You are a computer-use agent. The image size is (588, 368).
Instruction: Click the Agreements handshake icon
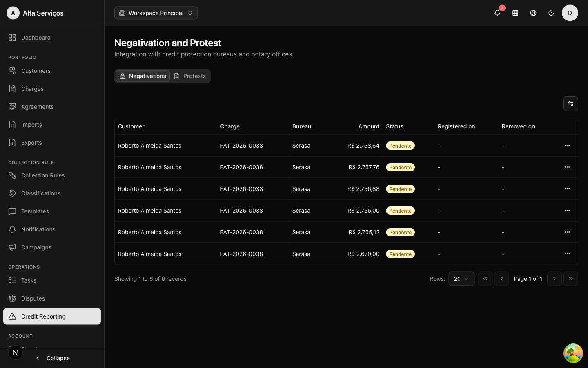pyautogui.click(x=12, y=107)
